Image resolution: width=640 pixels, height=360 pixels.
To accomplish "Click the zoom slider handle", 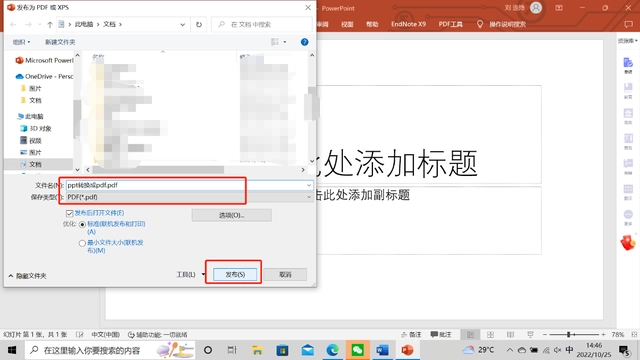I will (x=568, y=335).
